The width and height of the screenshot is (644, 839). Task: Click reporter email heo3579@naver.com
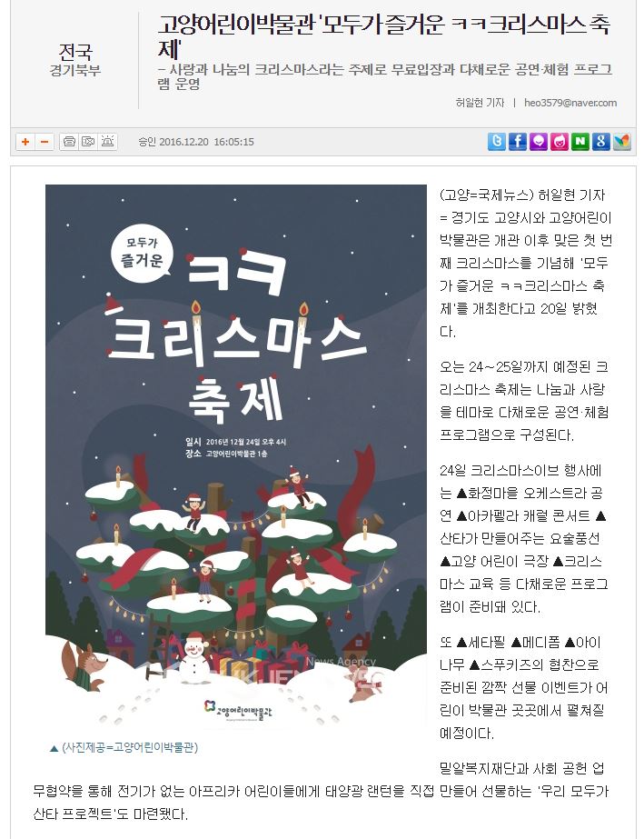tap(570, 103)
